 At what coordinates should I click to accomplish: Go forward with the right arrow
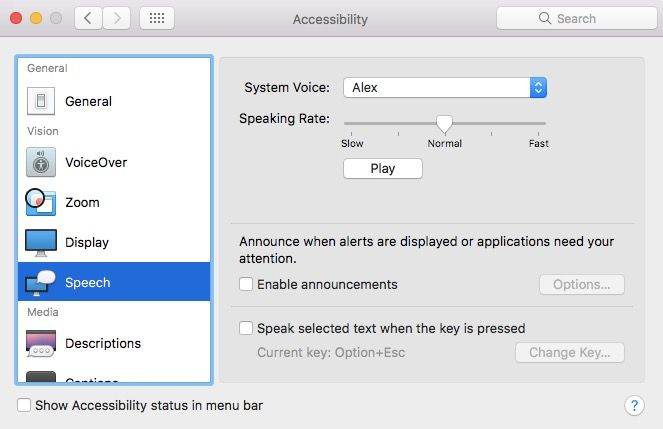[116, 18]
